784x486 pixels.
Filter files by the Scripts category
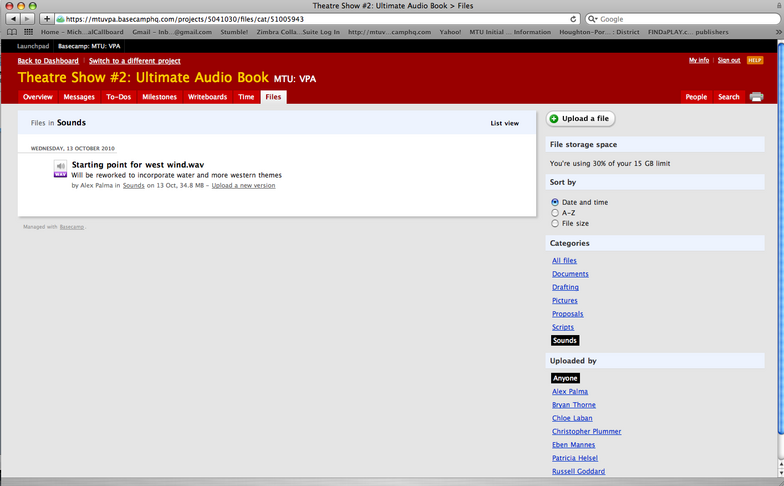pos(563,327)
